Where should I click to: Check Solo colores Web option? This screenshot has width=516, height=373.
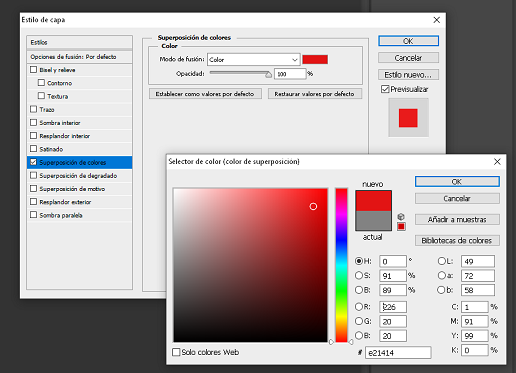point(176,352)
